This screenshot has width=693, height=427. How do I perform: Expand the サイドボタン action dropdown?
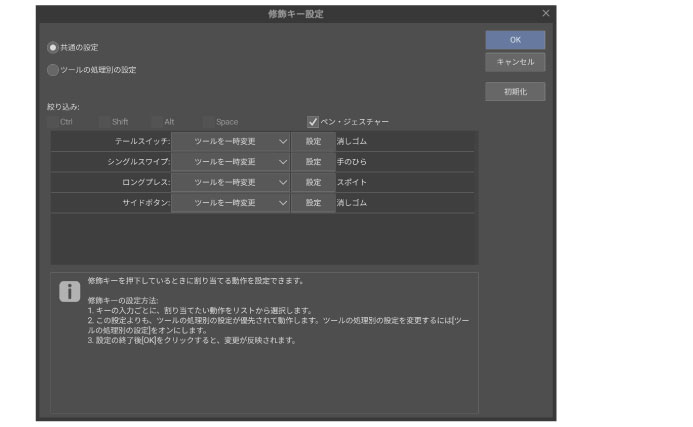pos(231,203)
